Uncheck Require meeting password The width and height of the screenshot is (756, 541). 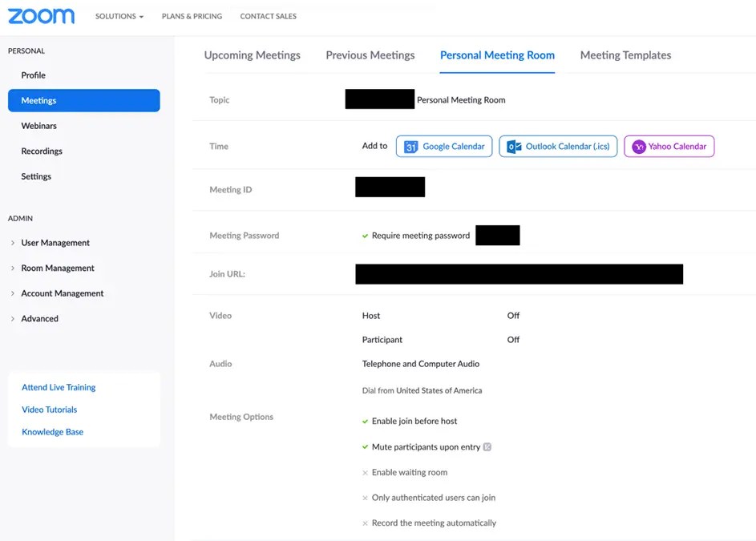click(365, 235)
